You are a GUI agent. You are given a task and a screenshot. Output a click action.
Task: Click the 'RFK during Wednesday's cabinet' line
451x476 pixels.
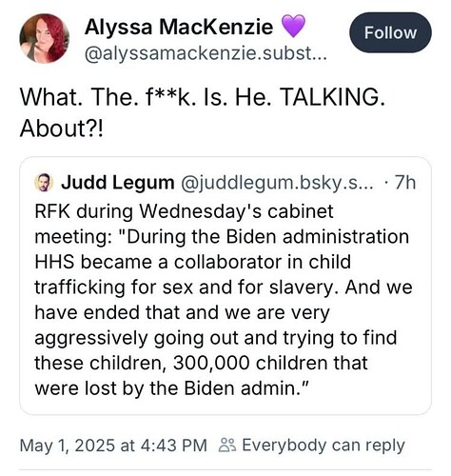184,211
